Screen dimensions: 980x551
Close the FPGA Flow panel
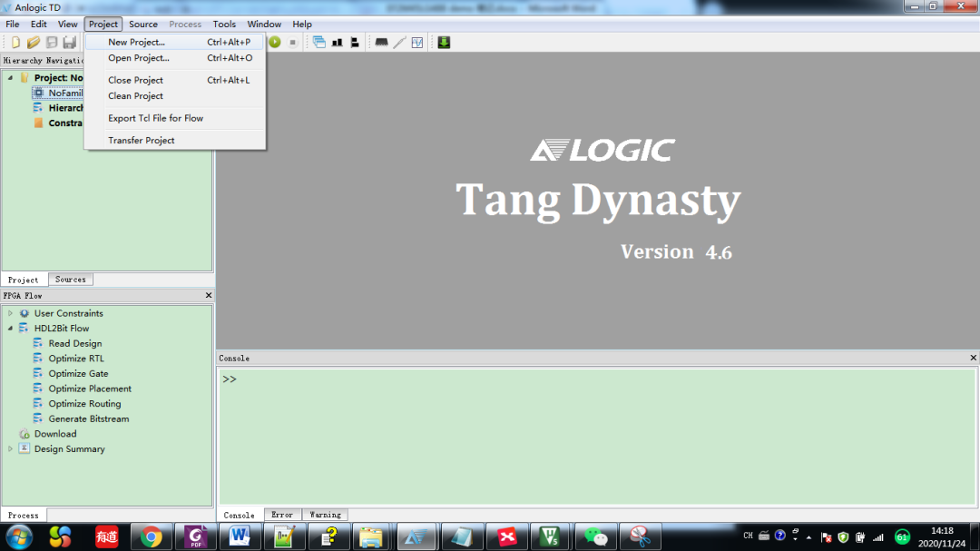208,296
